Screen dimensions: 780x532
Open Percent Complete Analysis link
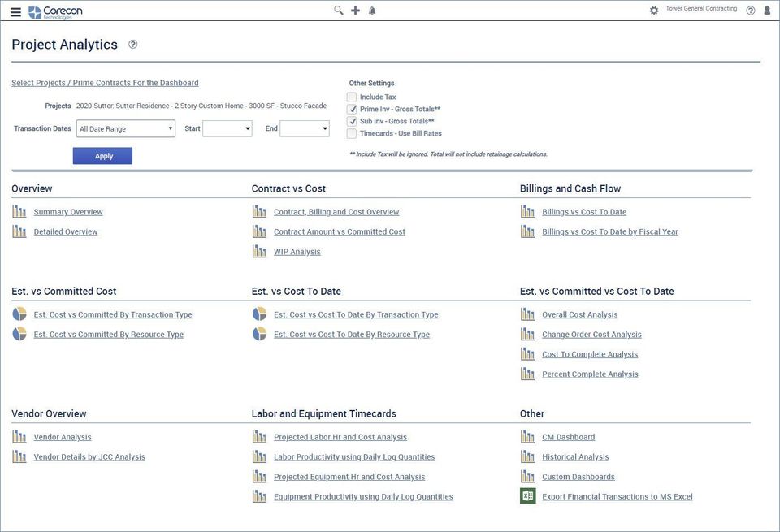(x=590, y=374)
